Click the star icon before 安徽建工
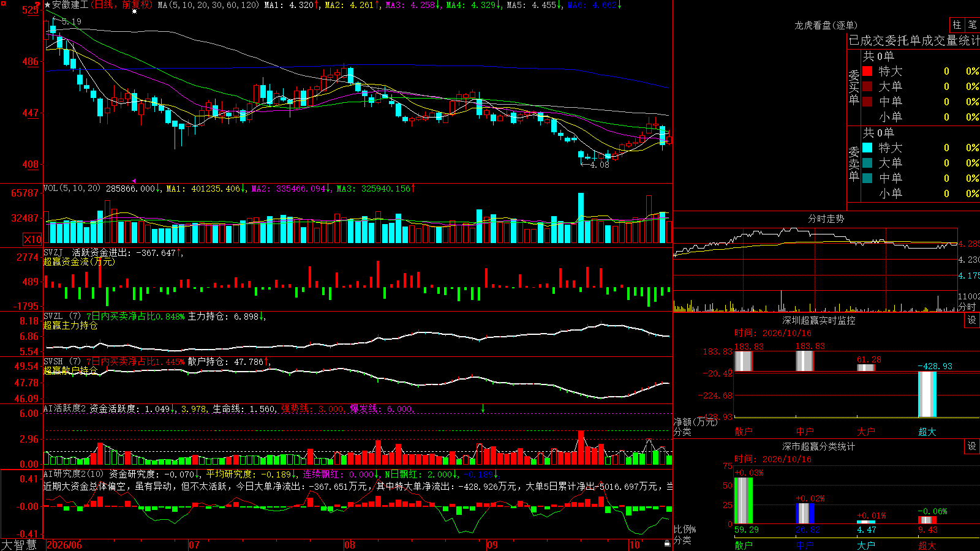The height and width of the screenshot is (551, 980). click(48, 5)
